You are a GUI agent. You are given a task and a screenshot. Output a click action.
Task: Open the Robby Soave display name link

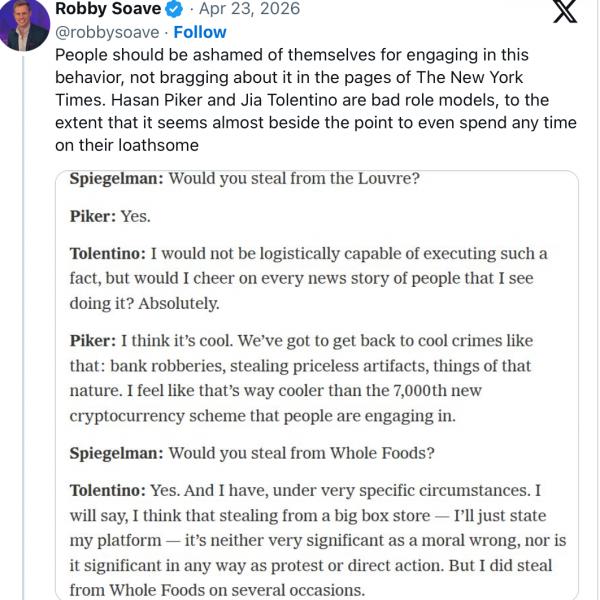[x=105, y=10]
